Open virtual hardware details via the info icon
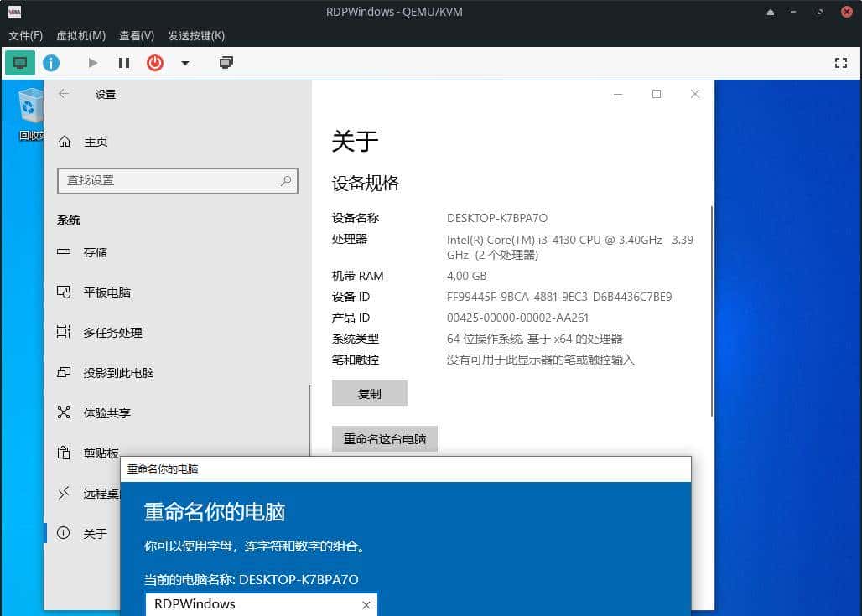The image size is (862, 616). pos(51,62)
